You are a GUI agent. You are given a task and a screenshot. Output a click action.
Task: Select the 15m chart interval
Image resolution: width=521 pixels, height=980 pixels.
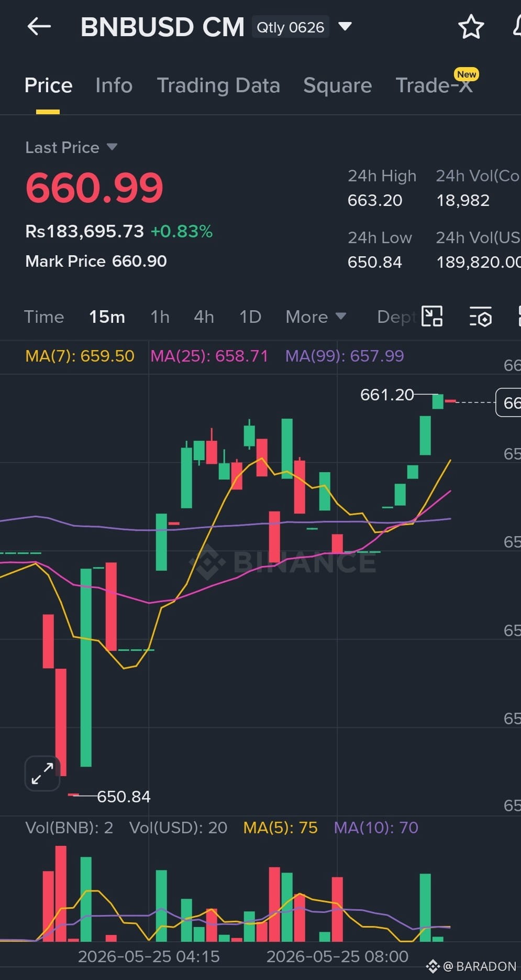(107, 317)
